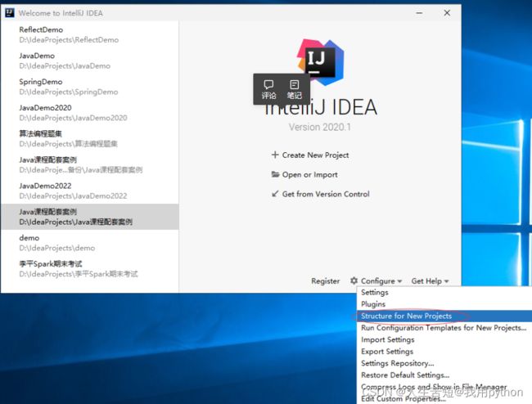Click the path D:\IdeaProjects\JavaDemo2022
Image resolution: width=532 pixels, height=404 pixels.
pyautogui.click(x=73, y=196)
